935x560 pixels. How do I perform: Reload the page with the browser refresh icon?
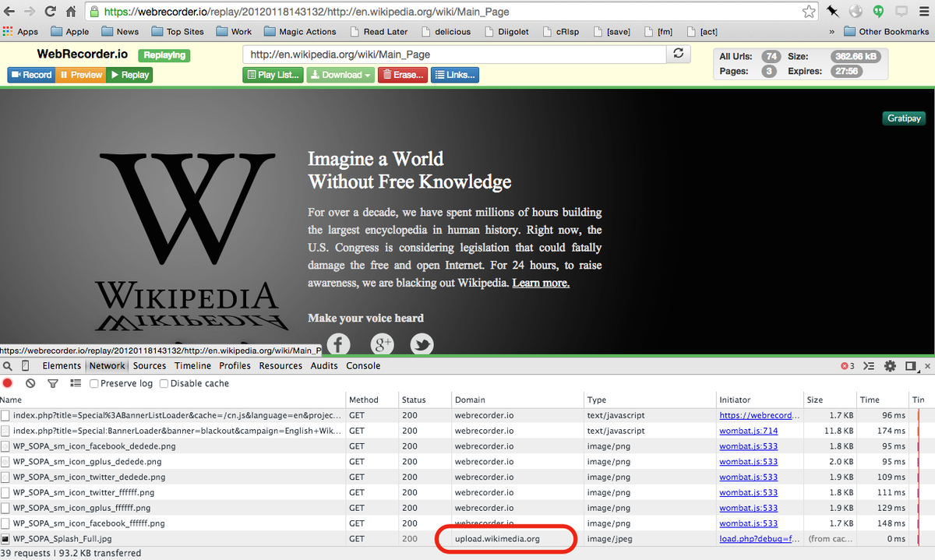(51, 12)
